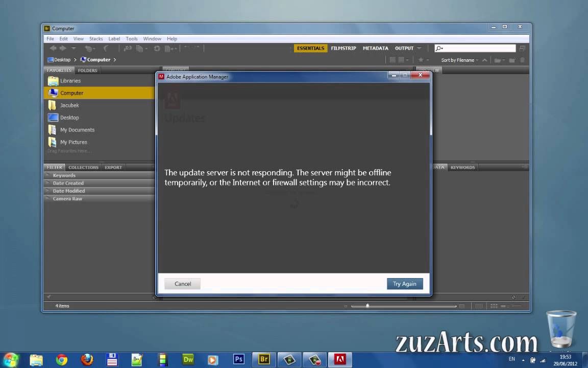Switch to METADATA workspace
The image size is (588, 368).
[375, 48]
